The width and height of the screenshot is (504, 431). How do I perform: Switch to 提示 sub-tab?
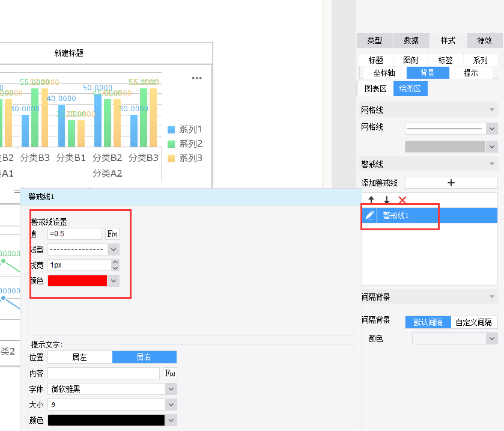[x=471, y=73]
